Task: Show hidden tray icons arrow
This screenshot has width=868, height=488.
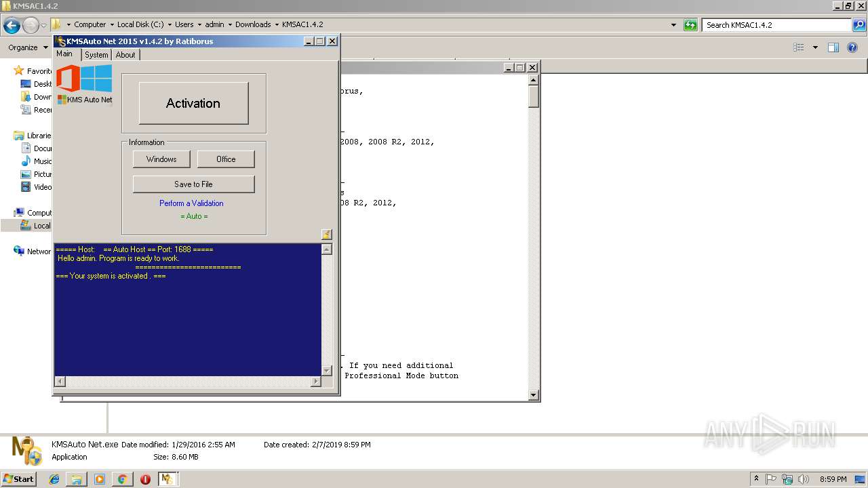Action: pos(756,479)
